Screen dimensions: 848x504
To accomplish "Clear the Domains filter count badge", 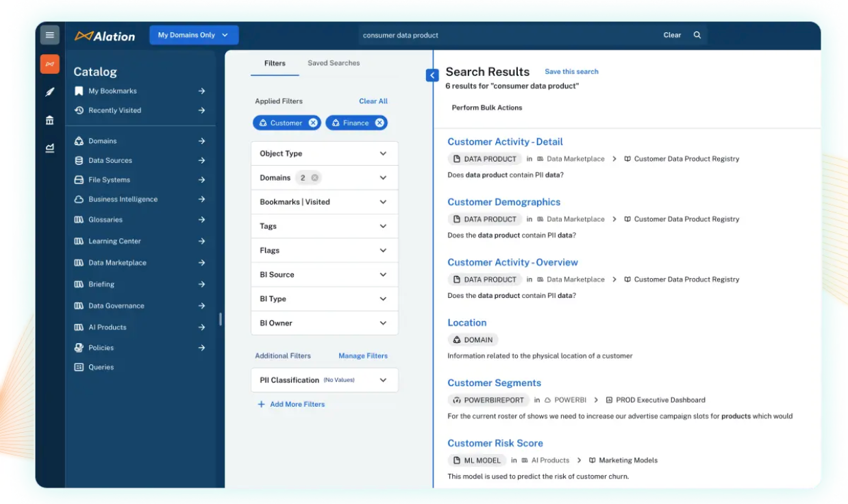I will (315, 178).
